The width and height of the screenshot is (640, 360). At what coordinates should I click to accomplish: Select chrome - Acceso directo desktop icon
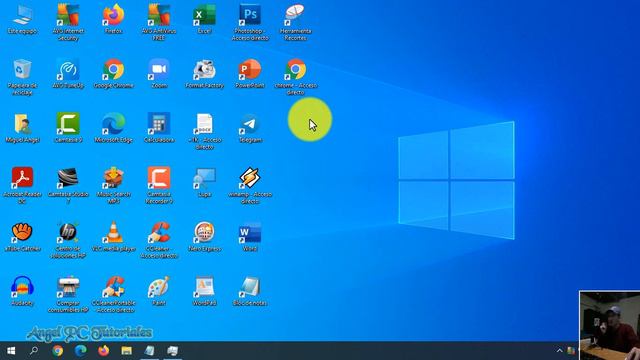pyautogui.click(x=296, y=77)
